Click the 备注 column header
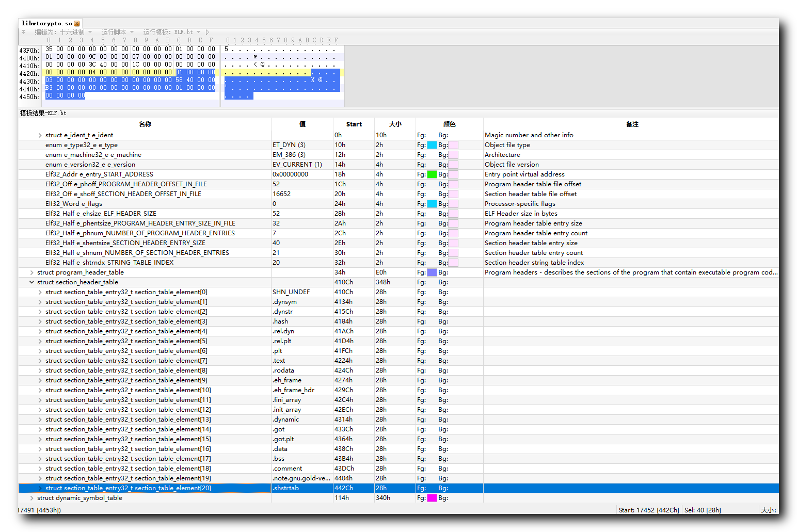This screenshot has height=532, width=797. coord(632,124)
